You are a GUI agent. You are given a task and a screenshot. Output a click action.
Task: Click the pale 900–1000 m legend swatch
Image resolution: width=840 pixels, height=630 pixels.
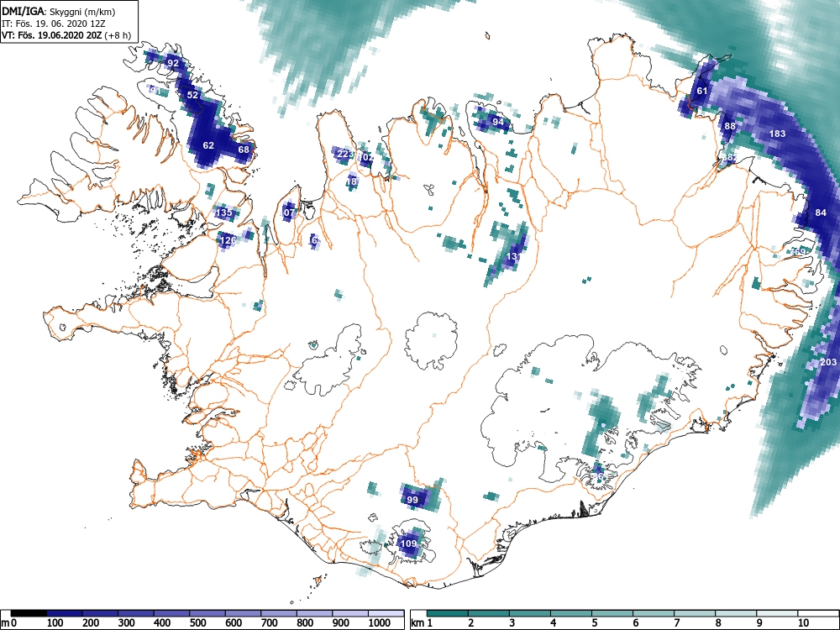350,613
